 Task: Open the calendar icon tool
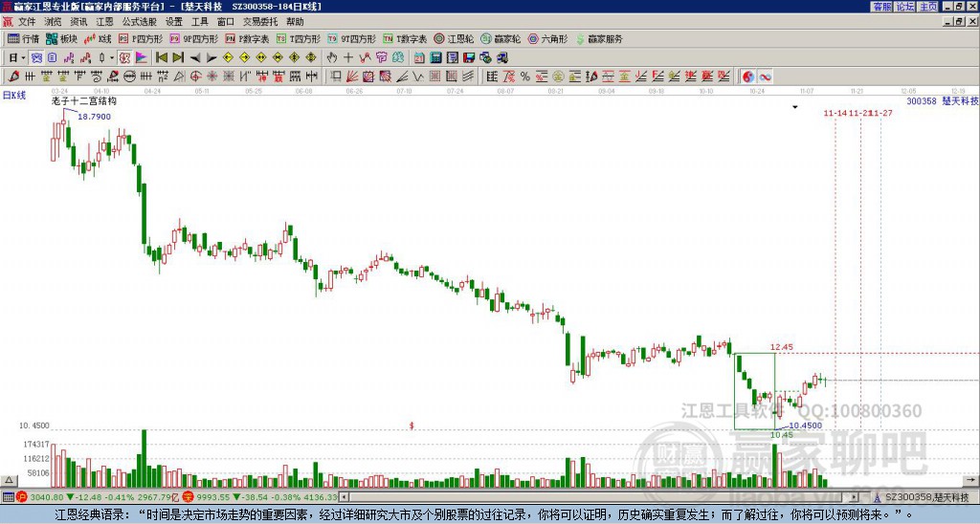click(x=419, y=58)
